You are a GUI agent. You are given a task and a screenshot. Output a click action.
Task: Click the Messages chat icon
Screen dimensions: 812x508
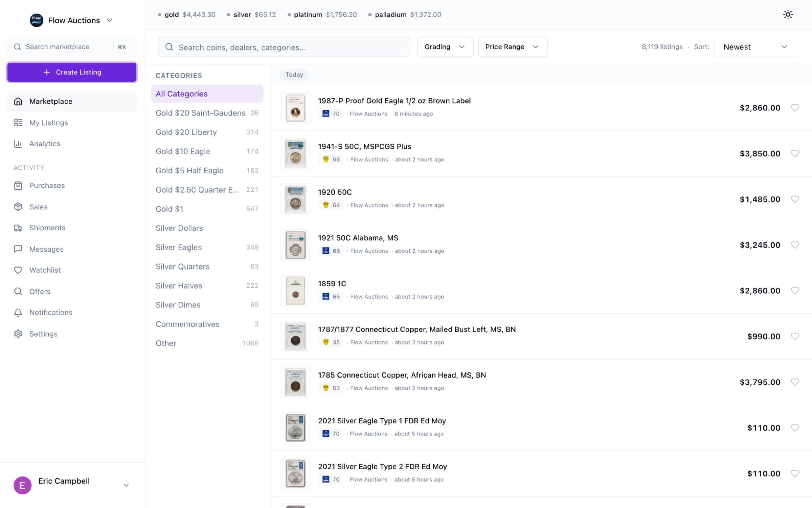pyautogui.click(x=18, y=249)
